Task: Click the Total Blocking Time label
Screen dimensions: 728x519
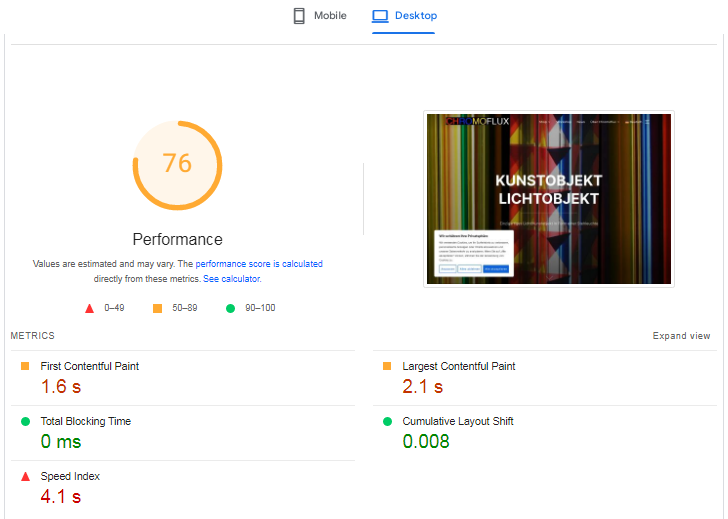Action: (86, 421)
